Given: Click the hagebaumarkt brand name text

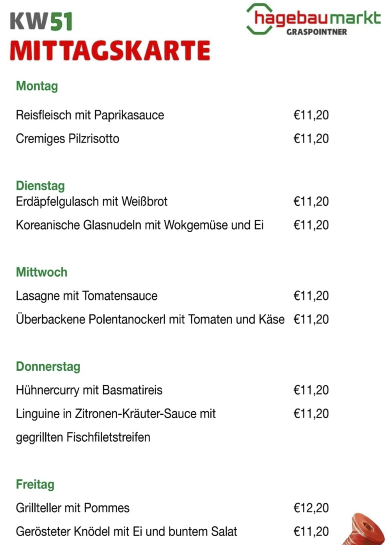Looking at the screenshot, I should click(x=317, y=18).
